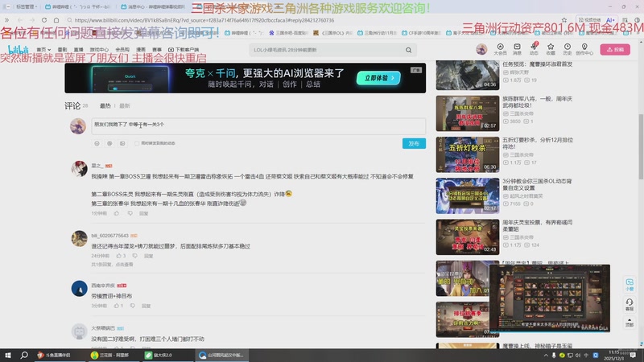This screenshot has height=362, width=644.
Task: Click the browser reload icon
Action: 44,19
